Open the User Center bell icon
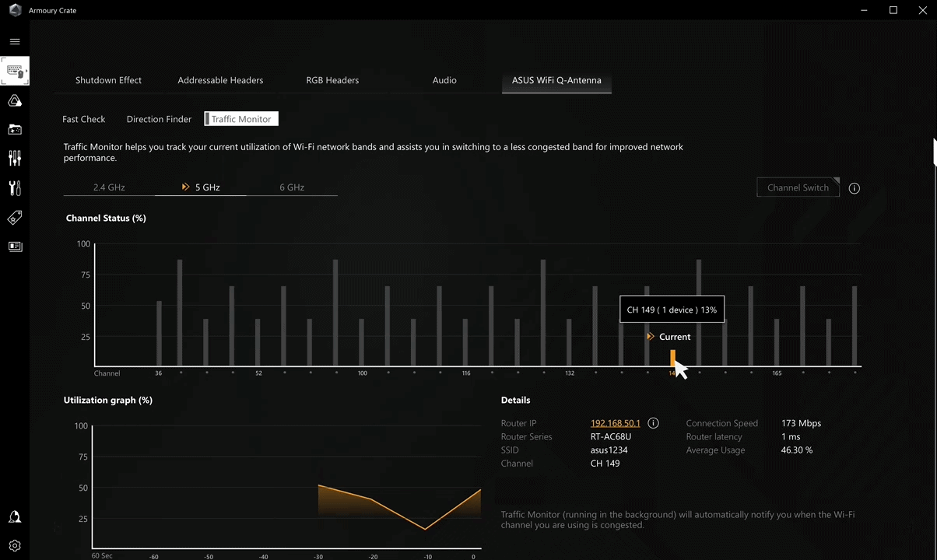The image size is (937, 560). tap(15, 517)
